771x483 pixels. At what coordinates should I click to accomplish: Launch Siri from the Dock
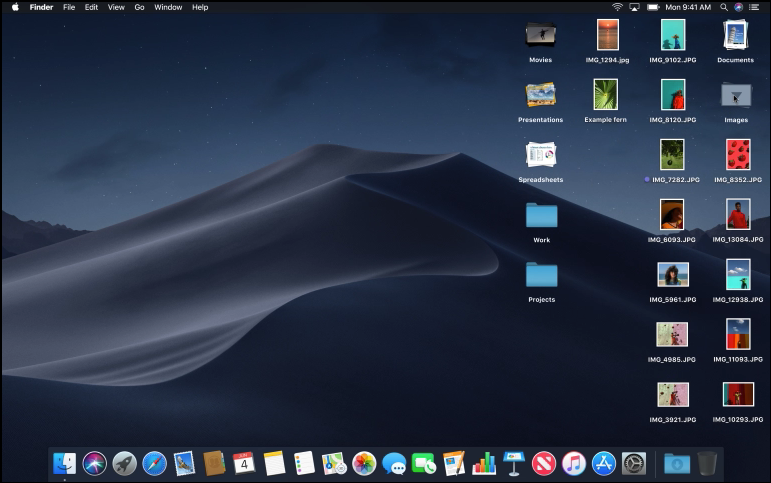point(94,463)
